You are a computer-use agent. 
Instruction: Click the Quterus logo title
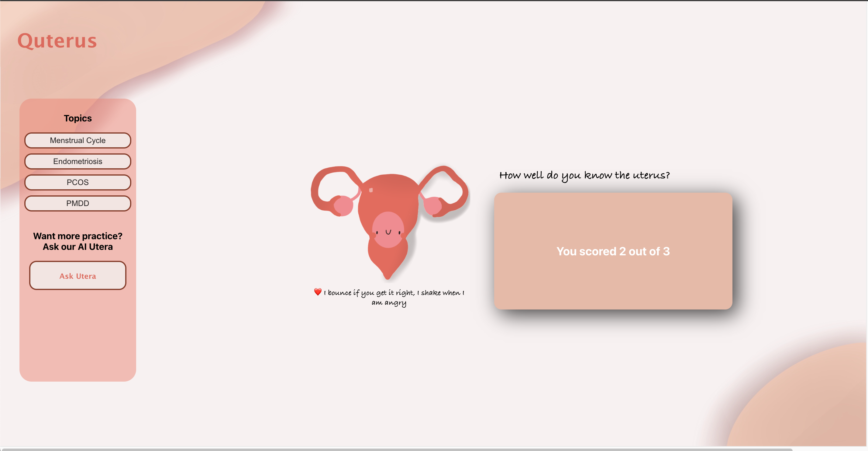point(57,41)
